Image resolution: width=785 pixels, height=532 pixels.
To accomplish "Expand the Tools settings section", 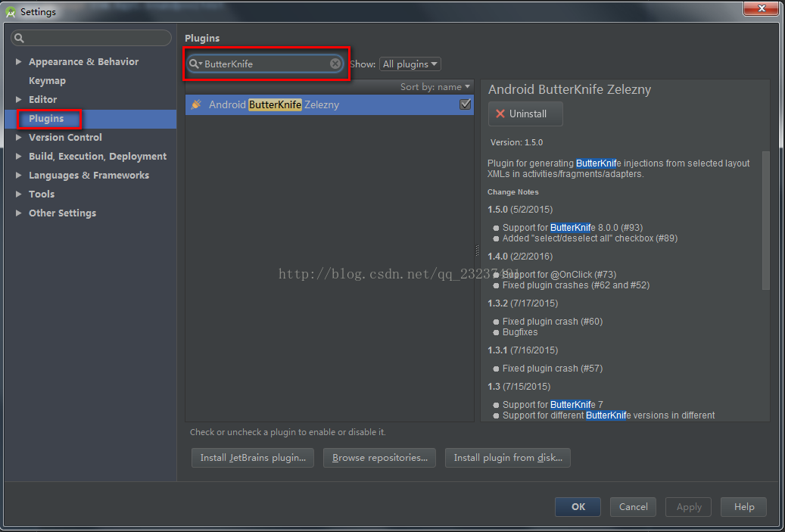I will pyautogui.click(x=18, y=194).
